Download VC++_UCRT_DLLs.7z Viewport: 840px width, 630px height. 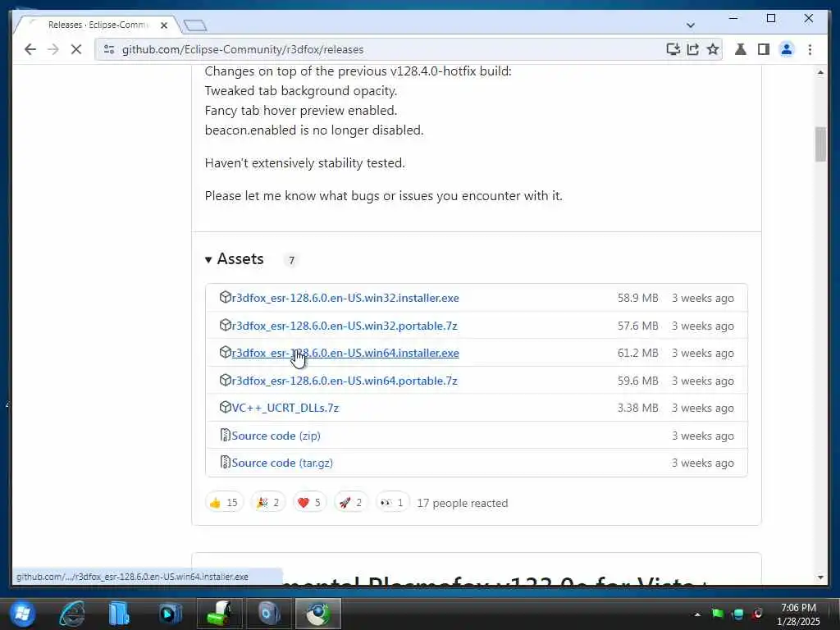point(285,408)
